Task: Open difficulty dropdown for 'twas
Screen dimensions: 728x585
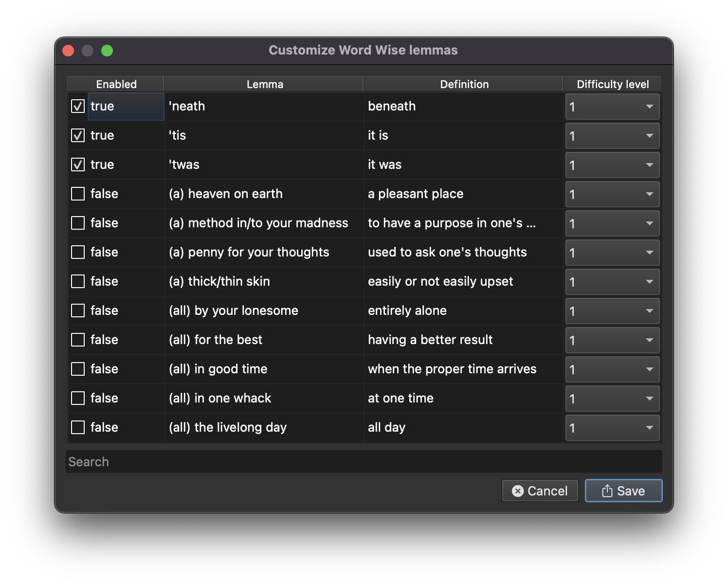Action: click(612, 165)
